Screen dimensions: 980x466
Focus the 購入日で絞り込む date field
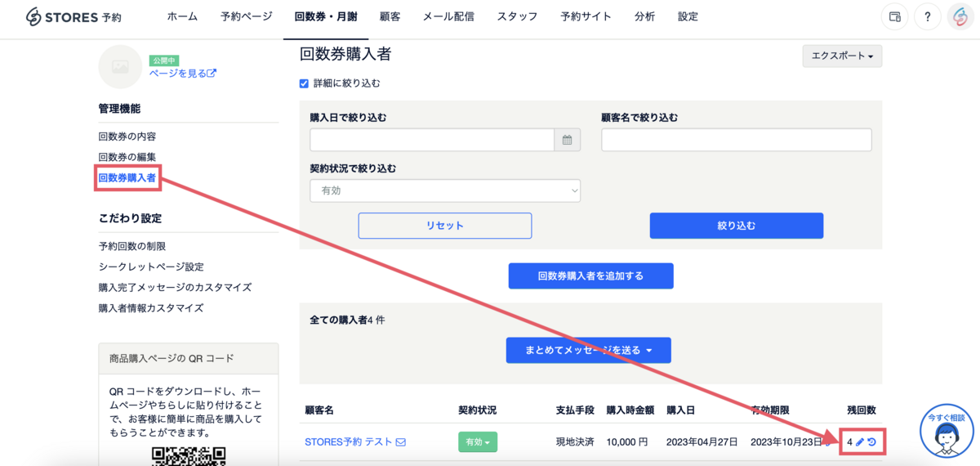(432, 140)
